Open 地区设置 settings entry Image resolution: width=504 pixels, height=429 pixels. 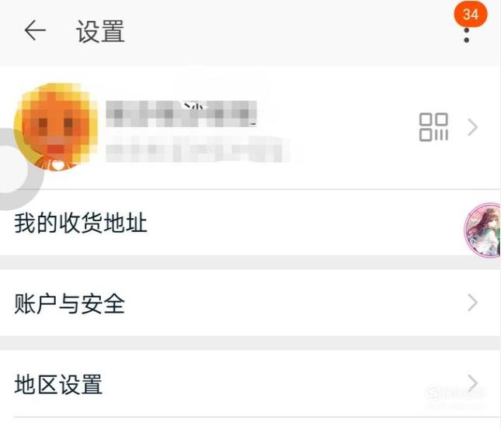250,384
